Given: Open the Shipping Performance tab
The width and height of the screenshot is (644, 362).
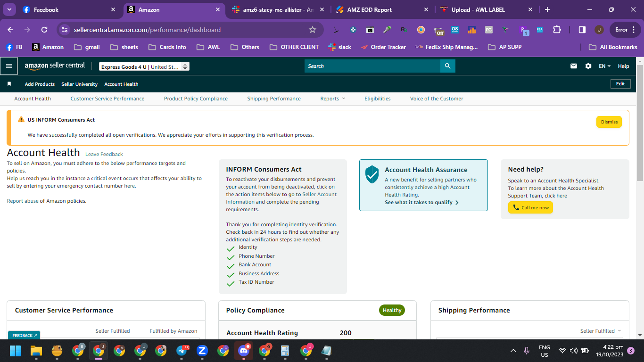Looking at the screenshot, I should click(274, 99).
